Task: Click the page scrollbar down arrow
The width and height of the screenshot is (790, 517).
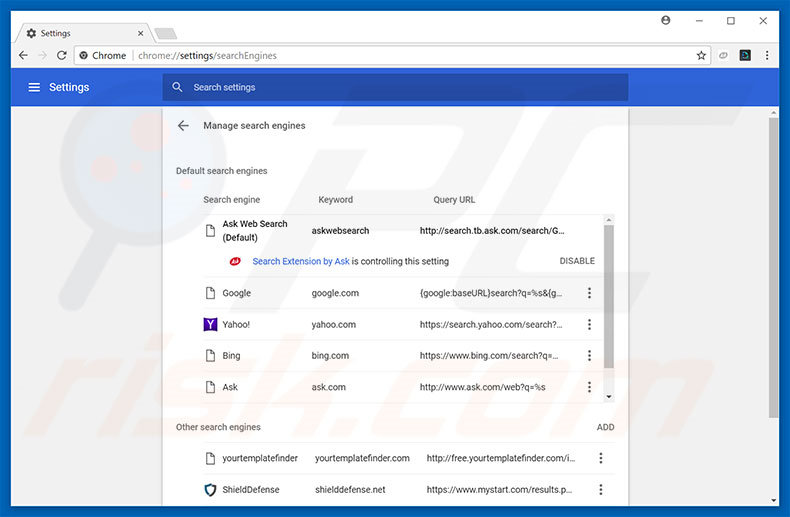Action: pyautogui.click(x=773, y=500)
